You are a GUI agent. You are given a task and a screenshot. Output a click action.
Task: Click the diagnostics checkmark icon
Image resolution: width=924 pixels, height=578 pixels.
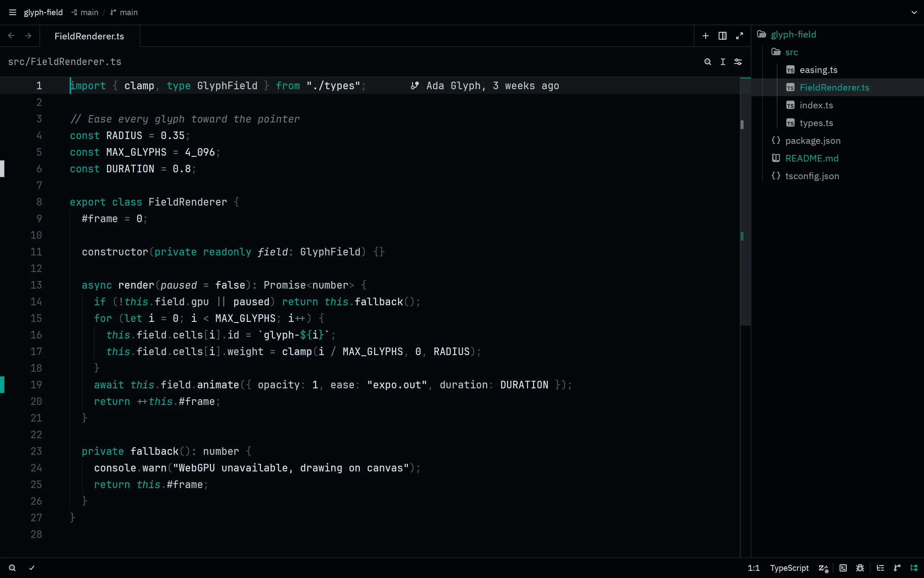point(32,568)
